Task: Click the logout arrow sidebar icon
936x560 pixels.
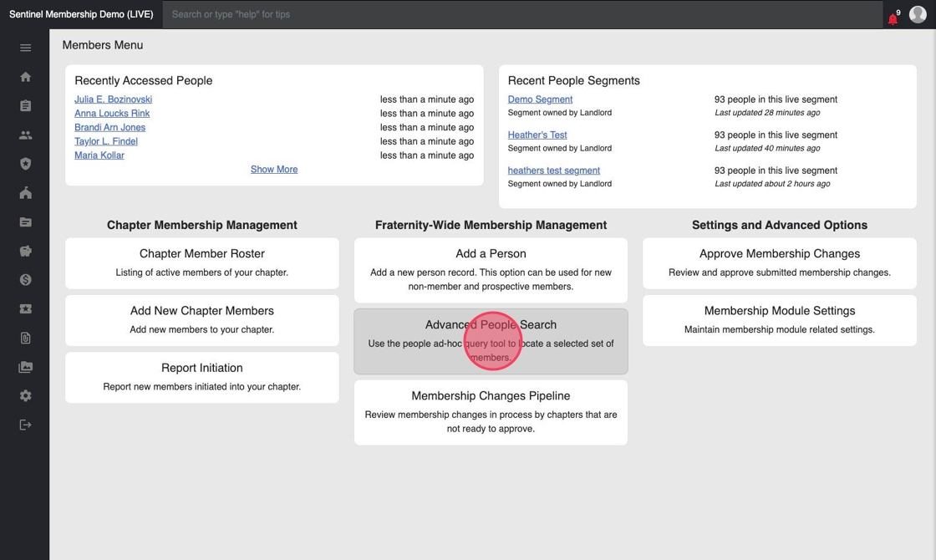Action: pos(25,425)
